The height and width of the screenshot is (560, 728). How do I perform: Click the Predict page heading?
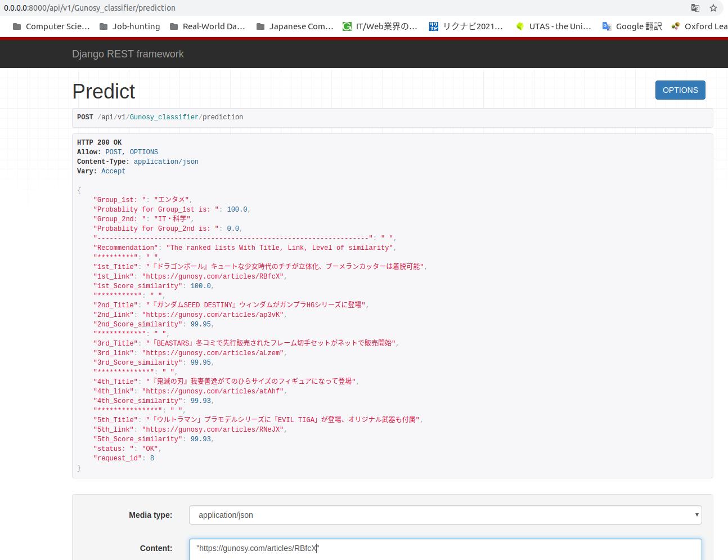104,91
